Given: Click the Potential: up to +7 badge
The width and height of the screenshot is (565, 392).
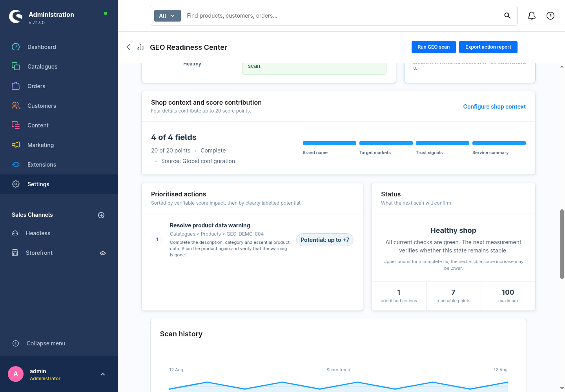Looking at the screenshot, I should pos(325,240).
